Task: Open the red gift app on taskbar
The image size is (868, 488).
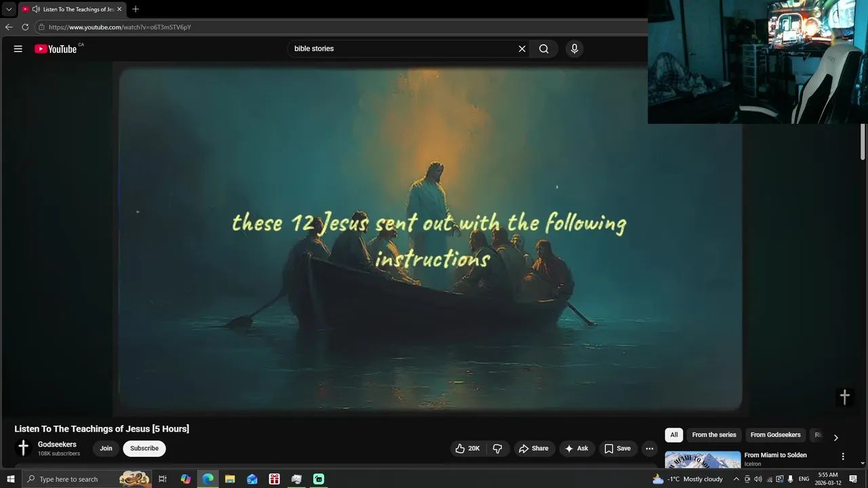Action: point(275,479)
